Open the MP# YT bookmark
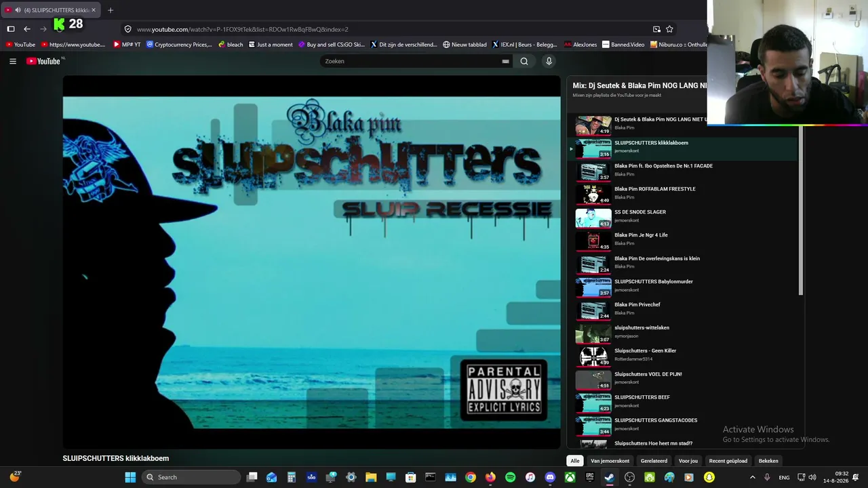Screen dimensions: 868x488 point(127,45)
